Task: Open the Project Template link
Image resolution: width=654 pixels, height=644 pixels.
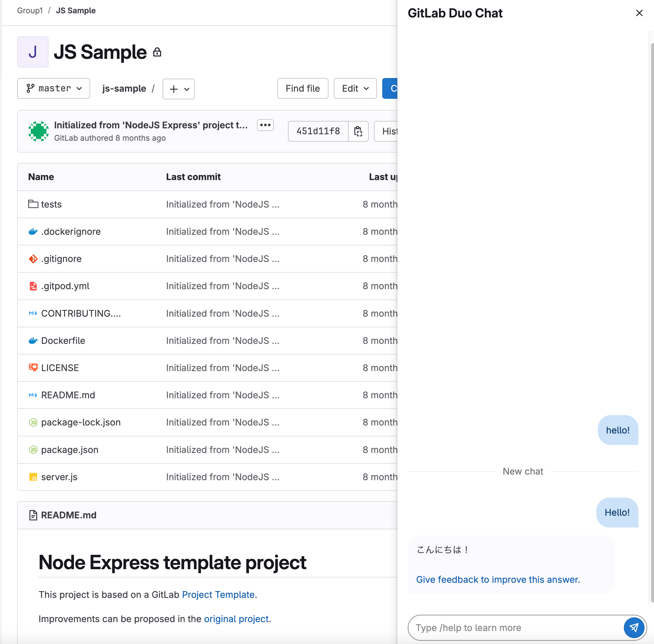Action: tap(218, 594)
